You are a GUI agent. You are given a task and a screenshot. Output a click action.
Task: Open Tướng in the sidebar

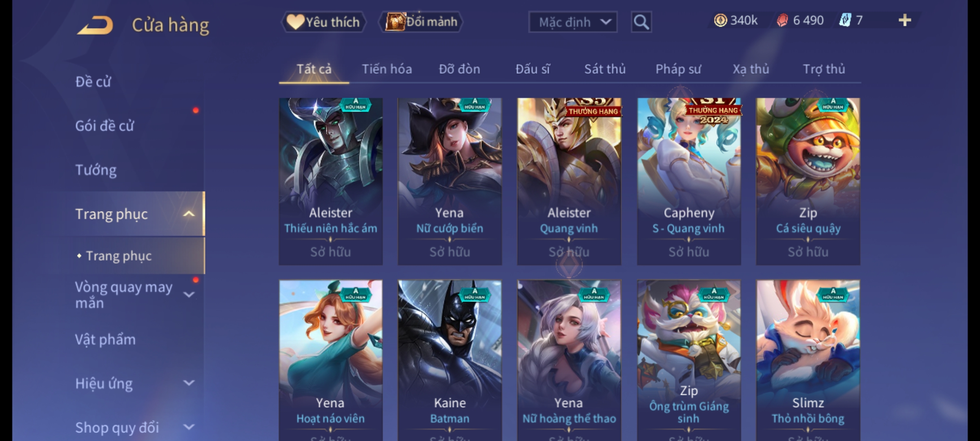(x=96, y=170)
